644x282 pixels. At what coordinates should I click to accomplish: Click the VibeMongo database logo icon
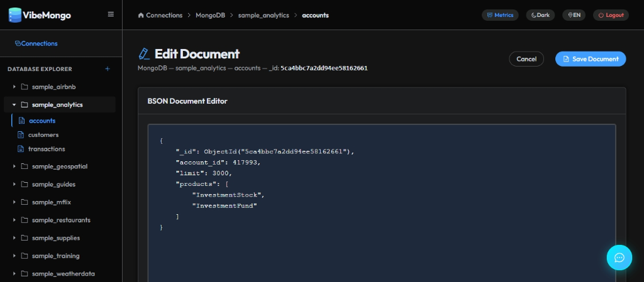click(15, 15)
